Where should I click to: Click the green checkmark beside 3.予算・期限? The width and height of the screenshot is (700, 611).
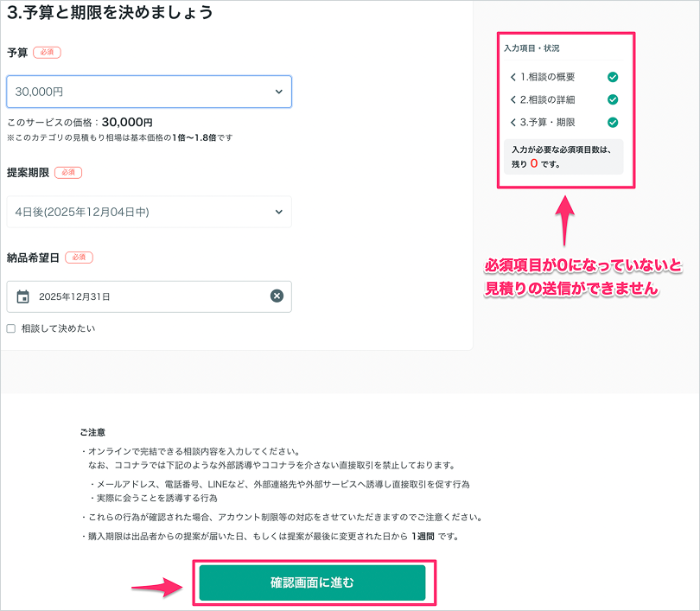click(x=612, y=122)
